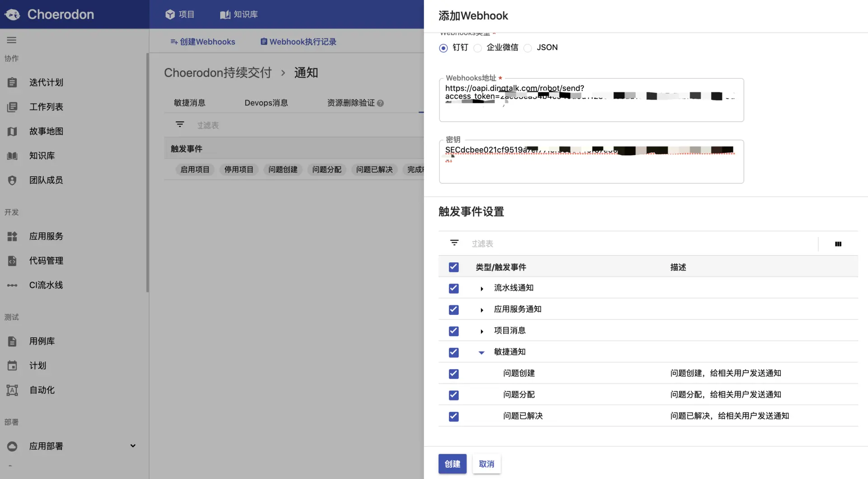Open the 故事地图 page
The width and height of the screenshot is (868, 479).
coord(46,131)
